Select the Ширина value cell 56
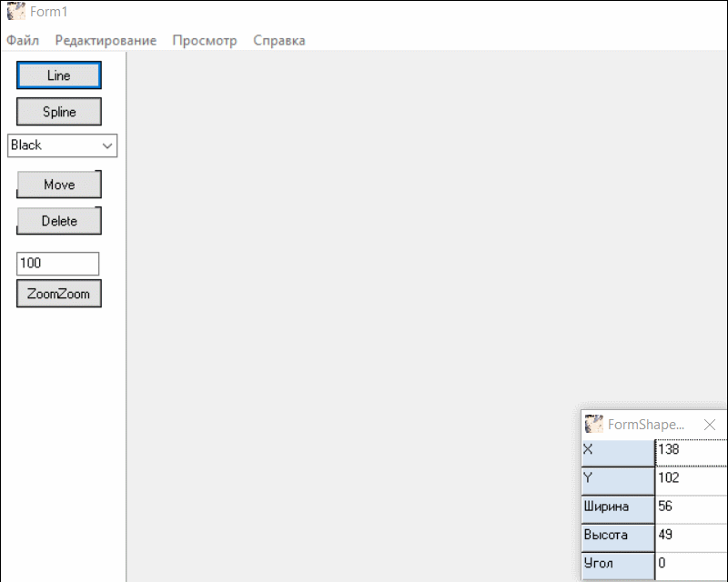728x582 pixels. tap(692, 509)
